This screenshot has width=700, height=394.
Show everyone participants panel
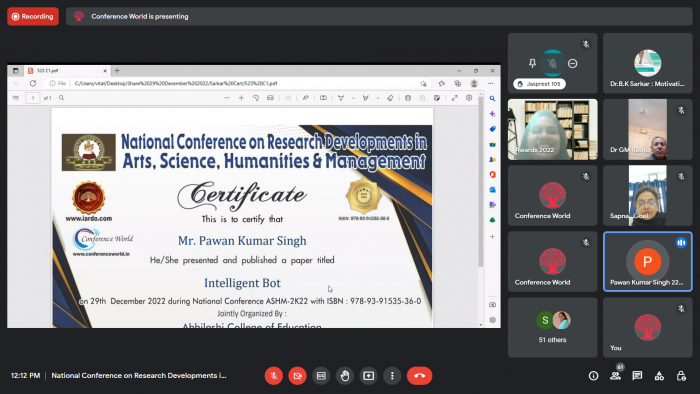pos(616,375)
